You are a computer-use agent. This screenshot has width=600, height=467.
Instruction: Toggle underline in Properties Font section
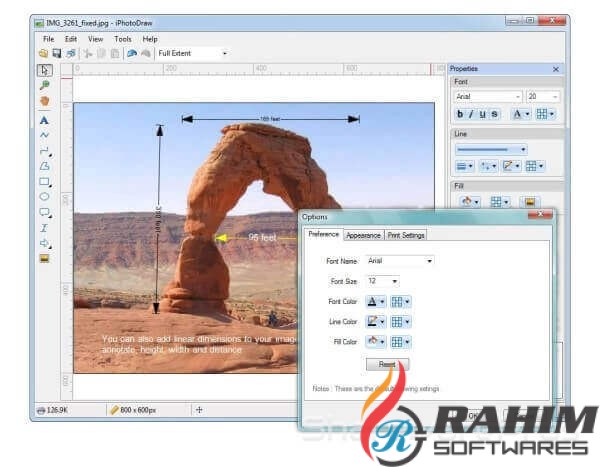pyautogui.click(x=483, y=114)
